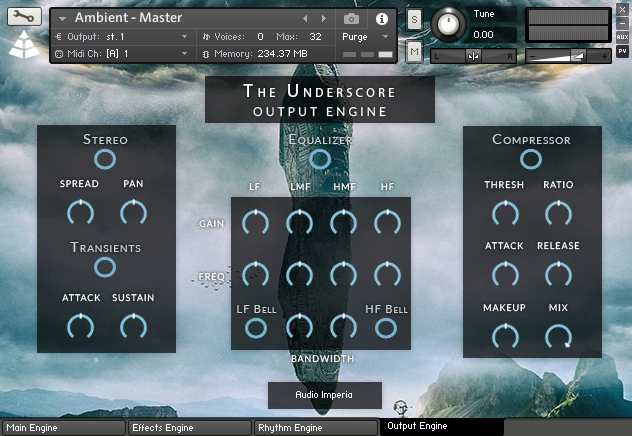Open the instrument info icon
The image size is (632, 436).
[x=382, y=19]
